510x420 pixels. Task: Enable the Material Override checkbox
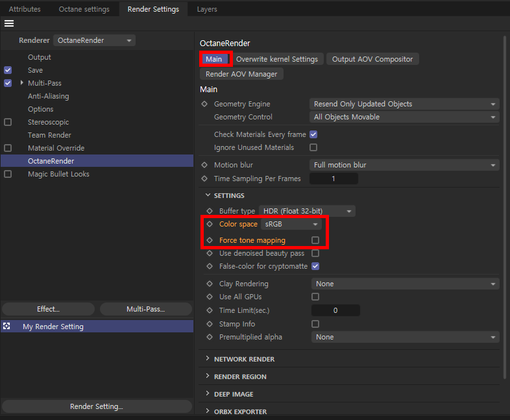coord(8,148)
